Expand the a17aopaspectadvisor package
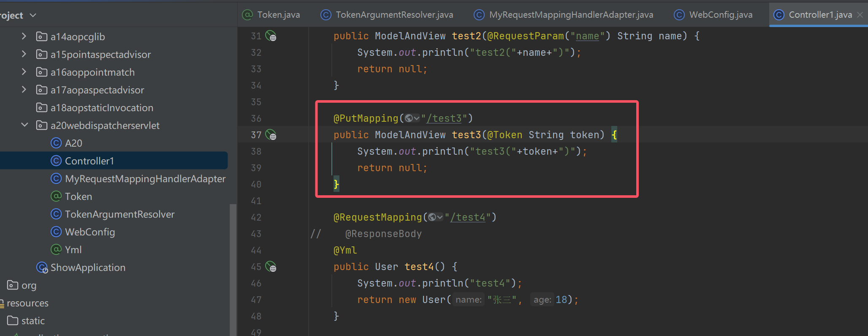This screenshot has width=868, height=336. (x=24, y=90)
